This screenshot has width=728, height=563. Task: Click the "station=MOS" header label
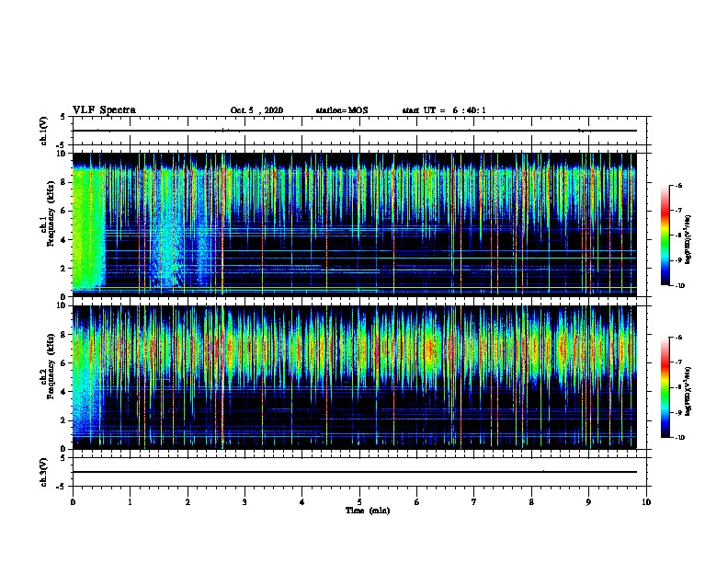(x=342, y=110)
